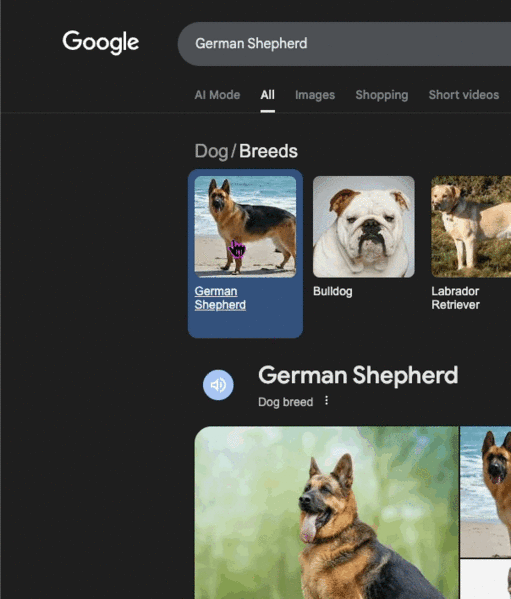The image size is (511, 599).
Task: Click the Dog breadcrumb link
Action: 211,151
